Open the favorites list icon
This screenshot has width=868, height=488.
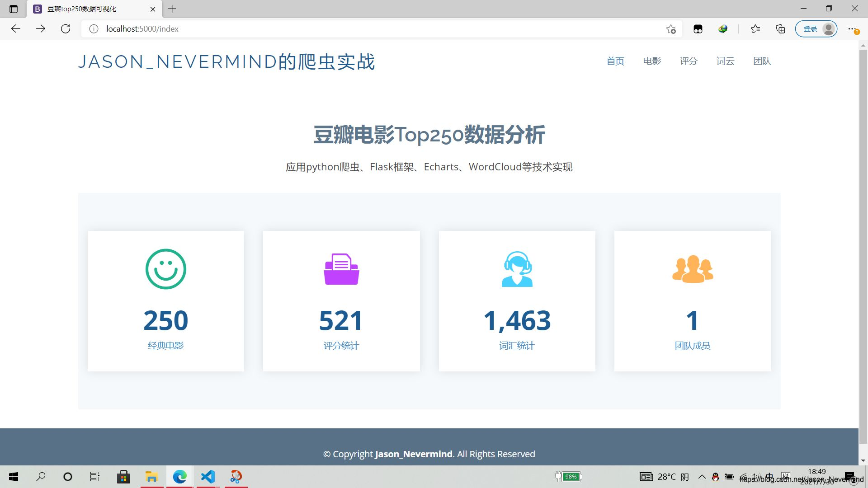coord(755,29)
